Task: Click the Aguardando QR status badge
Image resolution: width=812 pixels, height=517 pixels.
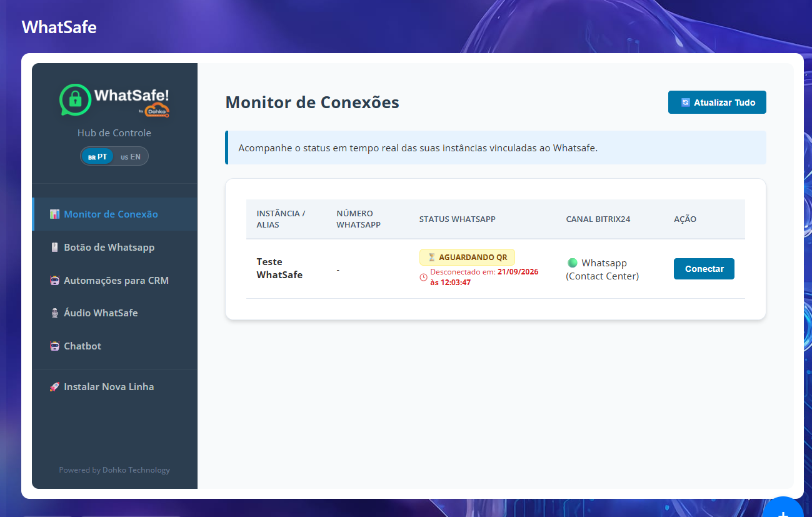Action: [x=467, y=258]
